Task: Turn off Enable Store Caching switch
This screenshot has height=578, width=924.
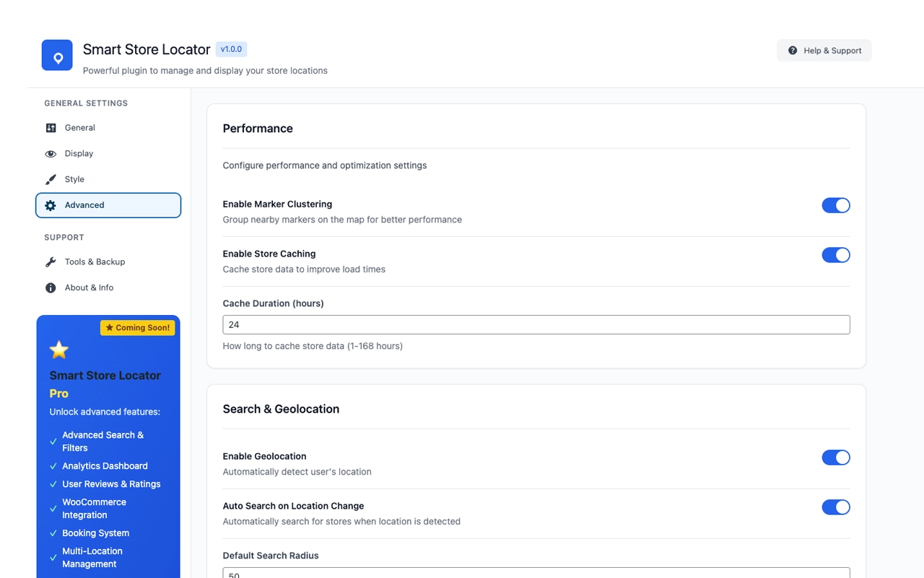Action: [835, 255]
